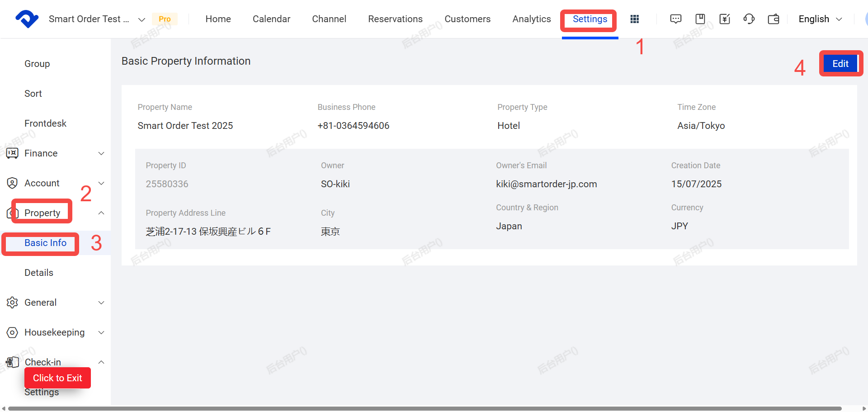Expand the Account section chevron
Viewport: 868px width, 412px height.
pos(101,183)
